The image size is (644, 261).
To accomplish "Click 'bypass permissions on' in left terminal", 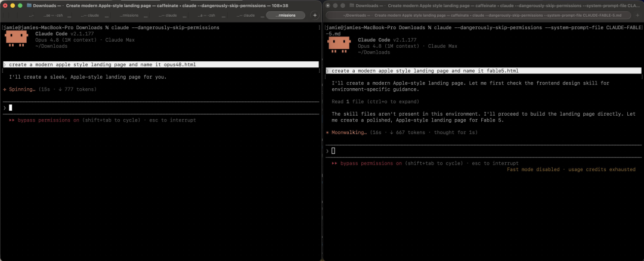I will coord(48,120).
